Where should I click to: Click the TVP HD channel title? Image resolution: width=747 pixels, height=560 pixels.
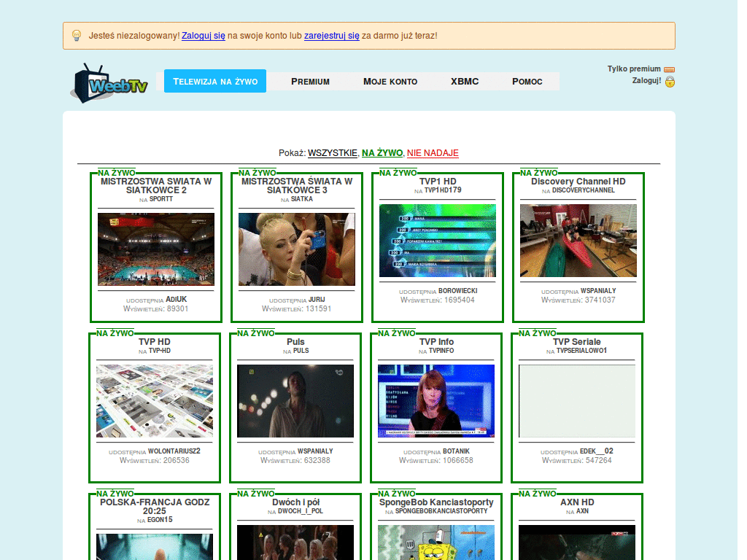155,342
